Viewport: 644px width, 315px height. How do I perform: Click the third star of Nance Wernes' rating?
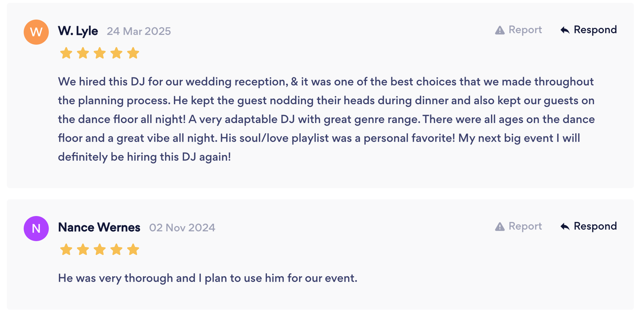[x=99, y=249]
